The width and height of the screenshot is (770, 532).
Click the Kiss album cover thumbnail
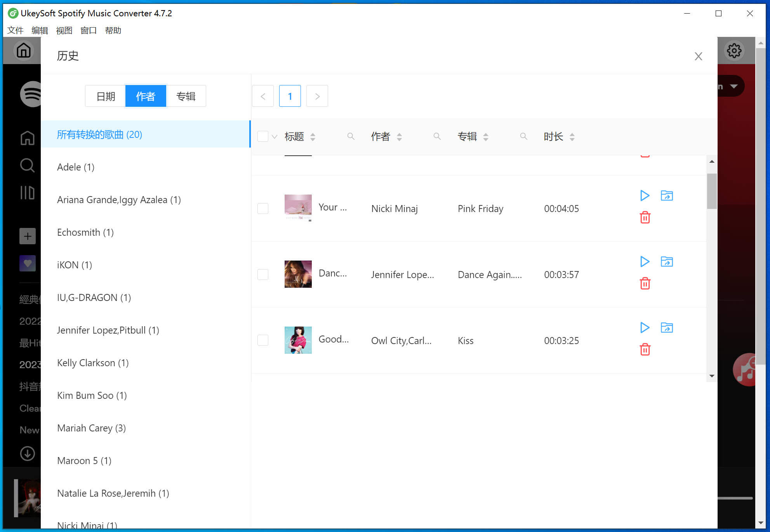point(298,340)
